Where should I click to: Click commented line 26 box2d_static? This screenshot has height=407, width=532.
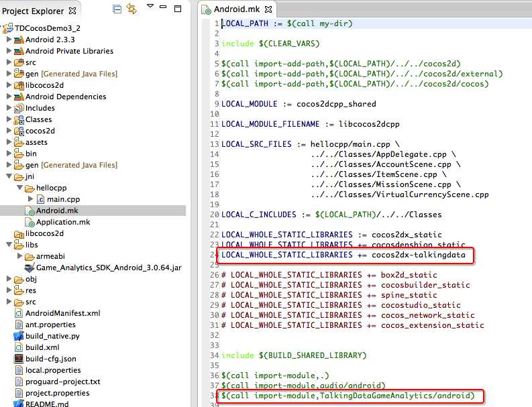pyautogui.click(x=329, y=275)
